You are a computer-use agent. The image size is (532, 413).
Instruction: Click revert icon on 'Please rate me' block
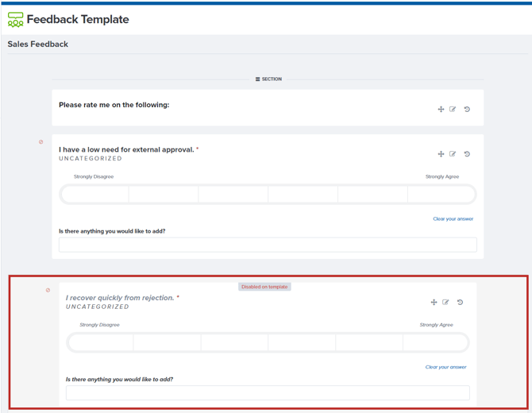click(x=467, y=110)
